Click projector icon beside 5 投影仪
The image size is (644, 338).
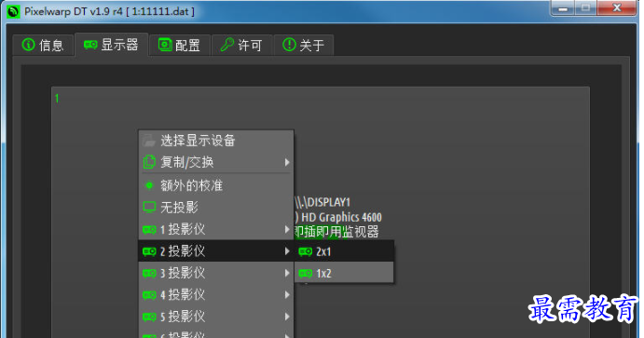coord(149,317)
